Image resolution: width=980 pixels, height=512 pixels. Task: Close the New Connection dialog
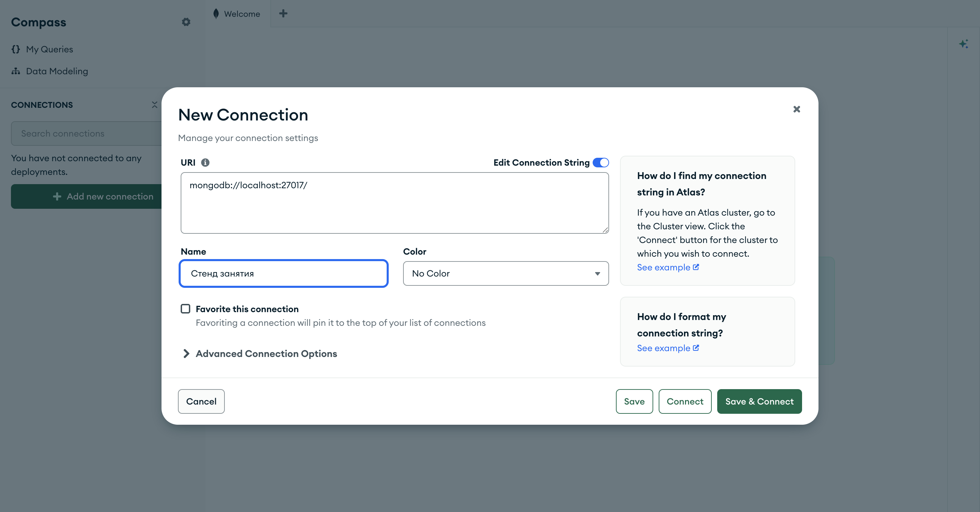coord(797,109)
